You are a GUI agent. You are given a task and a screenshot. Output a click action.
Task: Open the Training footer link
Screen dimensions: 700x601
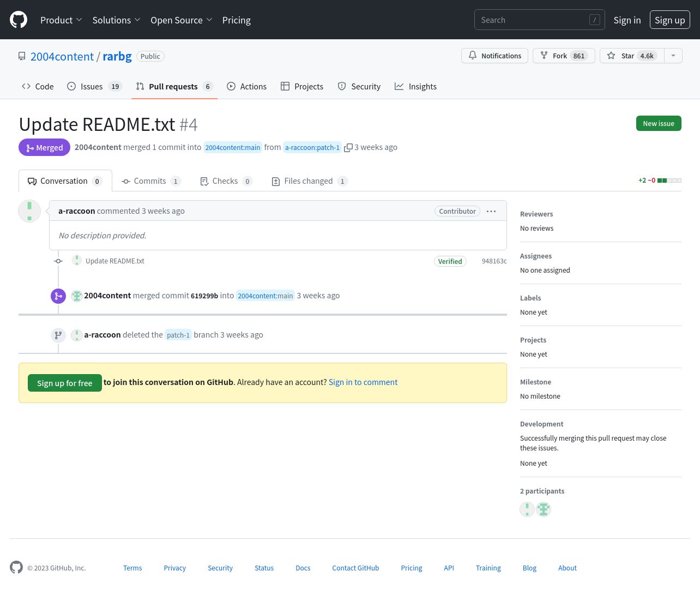coord(488,568)
